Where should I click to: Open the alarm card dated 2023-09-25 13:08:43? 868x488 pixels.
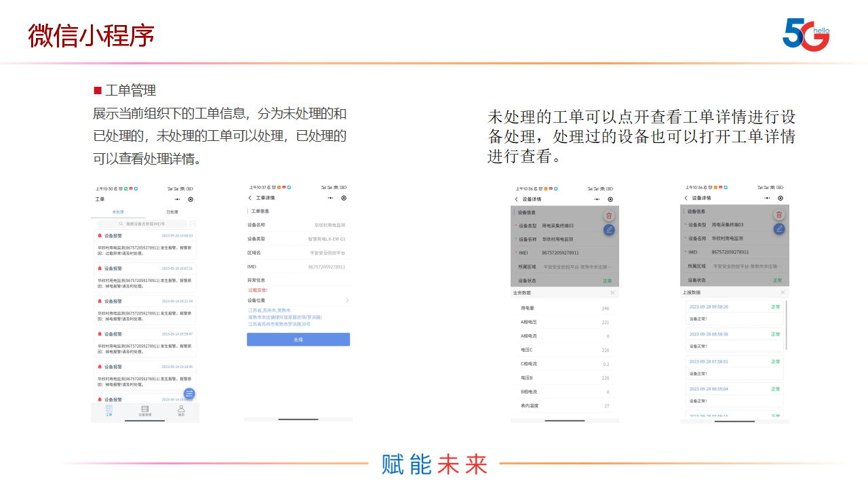(x=145, y=244)
